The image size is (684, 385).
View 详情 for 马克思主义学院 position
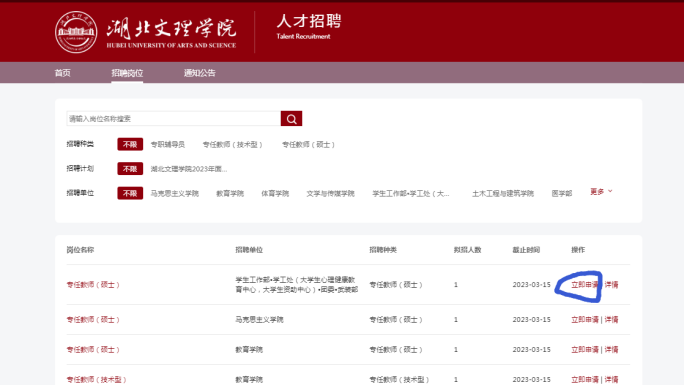(x=611, y=320)
